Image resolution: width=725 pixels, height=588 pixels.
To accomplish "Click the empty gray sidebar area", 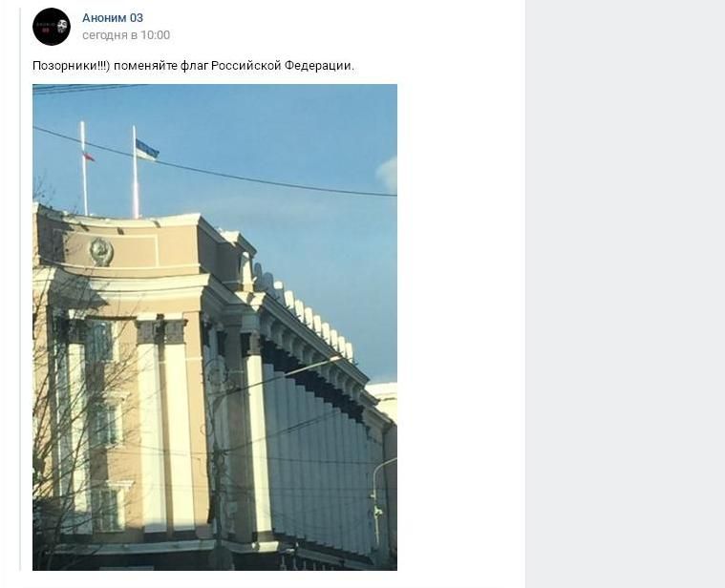I will (x=625, y=294).
